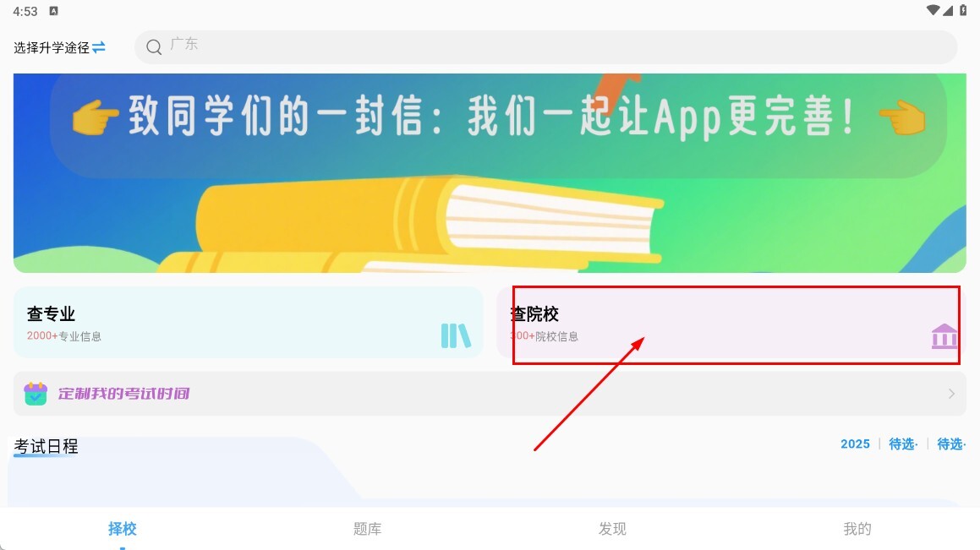Tap the calendar icon beside 定制我的考试时间
980x550 pixels.
click(x=36, y=394)
